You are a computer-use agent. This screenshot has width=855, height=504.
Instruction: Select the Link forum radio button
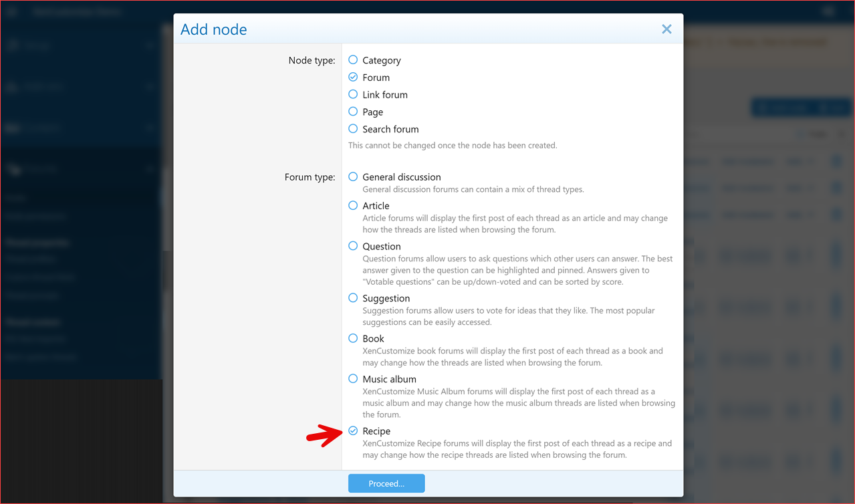click(353, 95)
